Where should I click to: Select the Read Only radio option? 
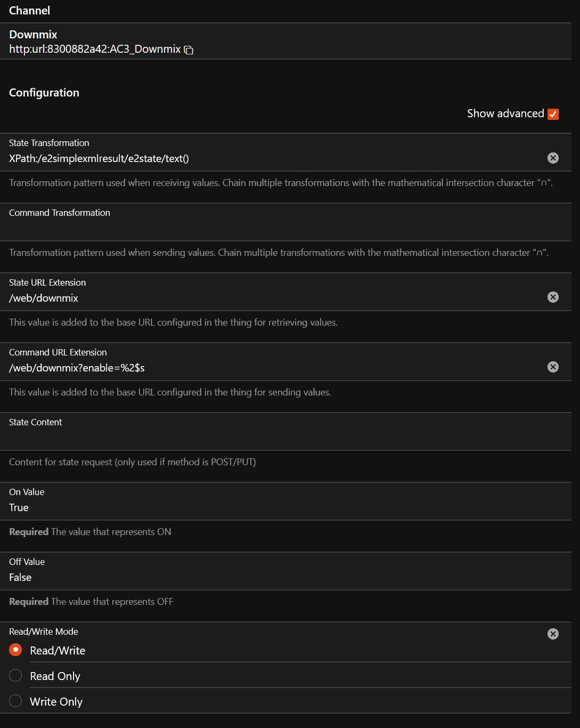tap(16, 675)
